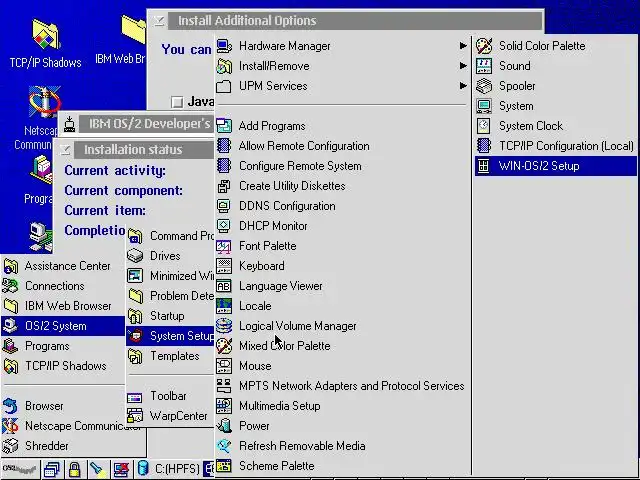Click the OS/2 Warp button on WarpCenter
640x480 pixels.
[20, 469]
